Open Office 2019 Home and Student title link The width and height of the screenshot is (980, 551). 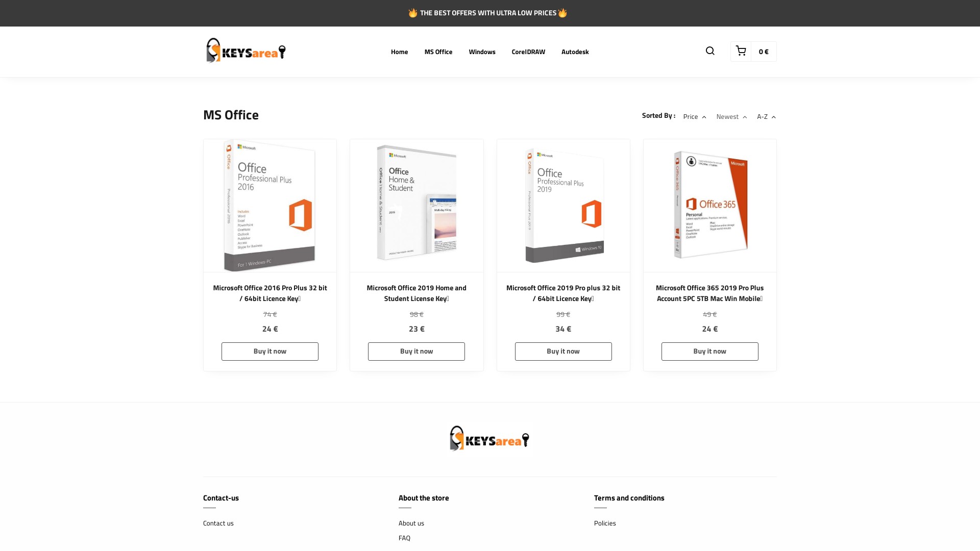[416, 293]
